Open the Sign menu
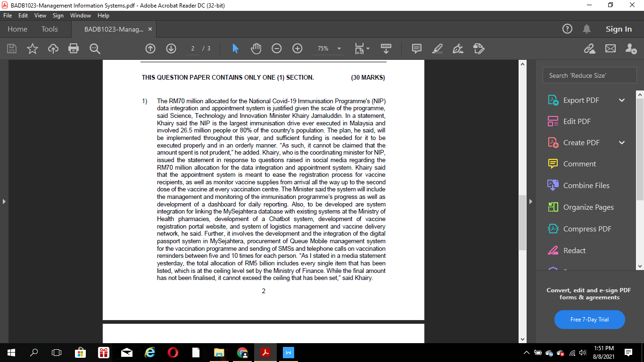644x362 pixels. click(58, 16)
